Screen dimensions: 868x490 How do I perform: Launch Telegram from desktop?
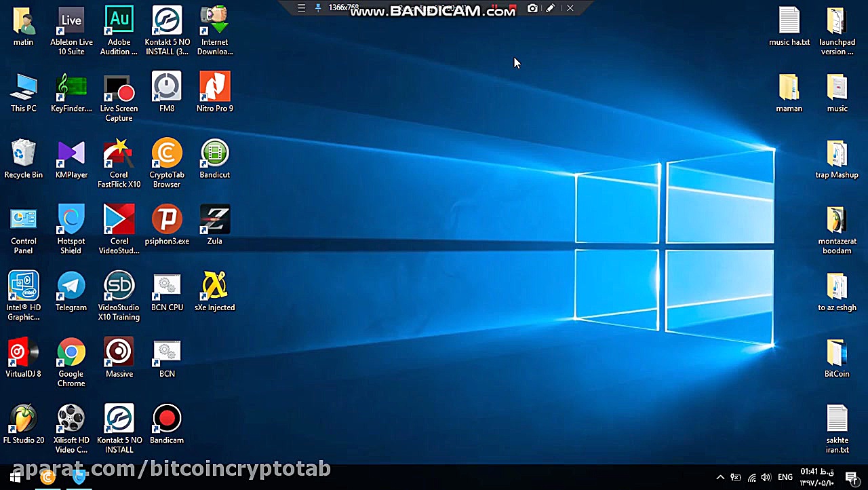coord(71,286)
